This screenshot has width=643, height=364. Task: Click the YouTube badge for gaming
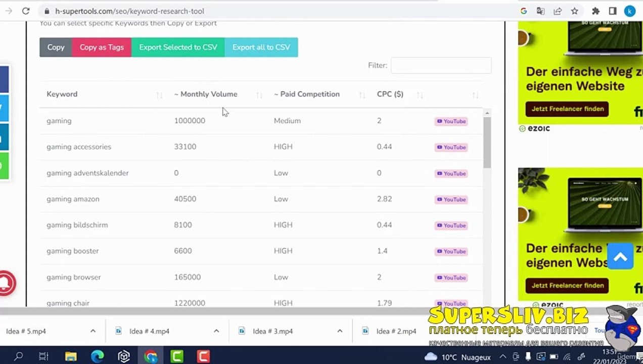(x=451, y=121)
